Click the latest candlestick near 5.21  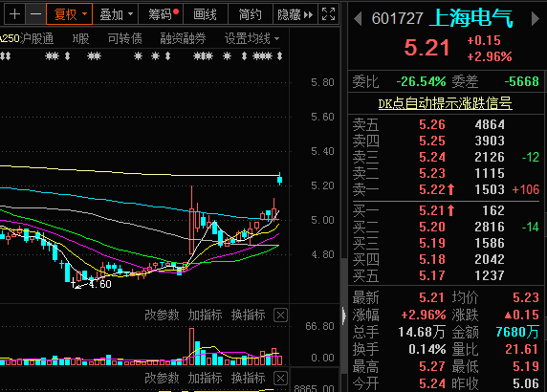pos(279,179)
